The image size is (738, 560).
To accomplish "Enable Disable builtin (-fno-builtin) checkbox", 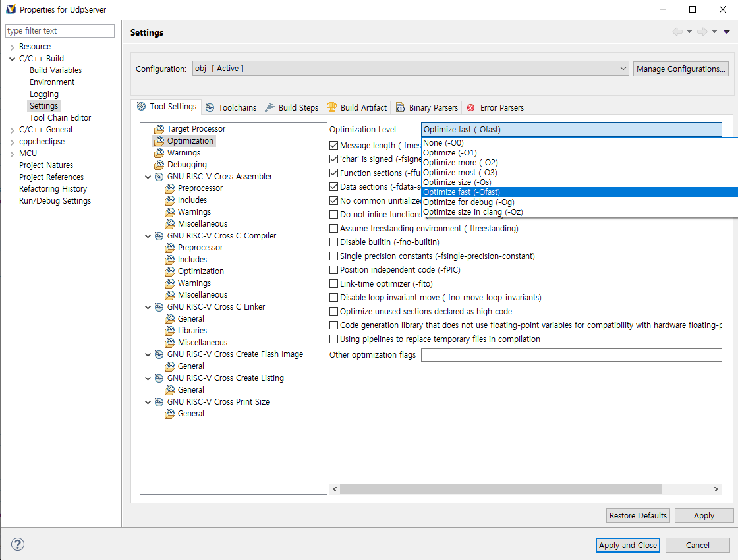I will click(333, 242).
